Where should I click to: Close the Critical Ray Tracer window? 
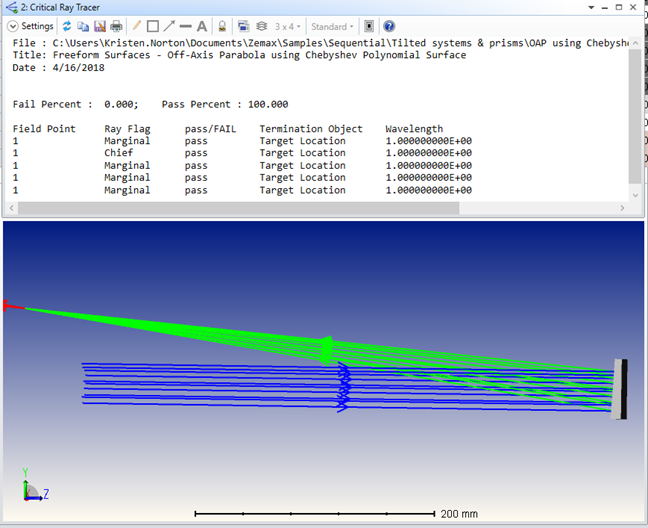coord(633,7)
